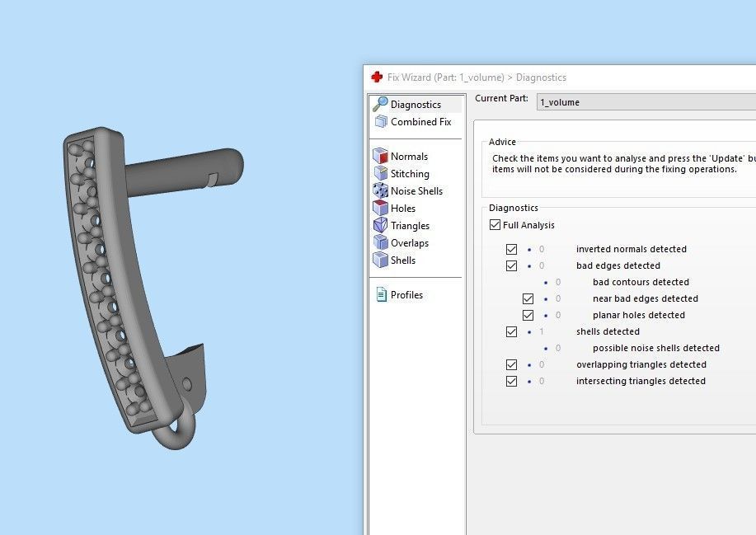Screen dimensions: 756x535
Task: Toggle near bad edges detected checkbox
Action: [528, 299]
